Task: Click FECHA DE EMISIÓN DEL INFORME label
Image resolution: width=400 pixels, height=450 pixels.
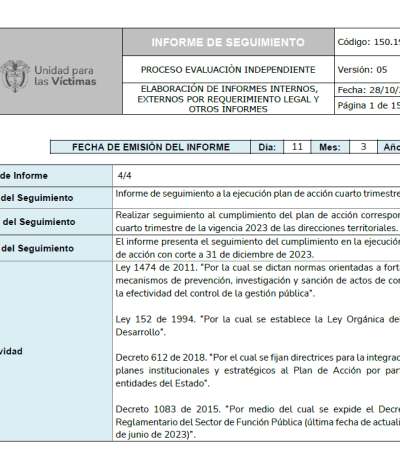Action: 151,147
